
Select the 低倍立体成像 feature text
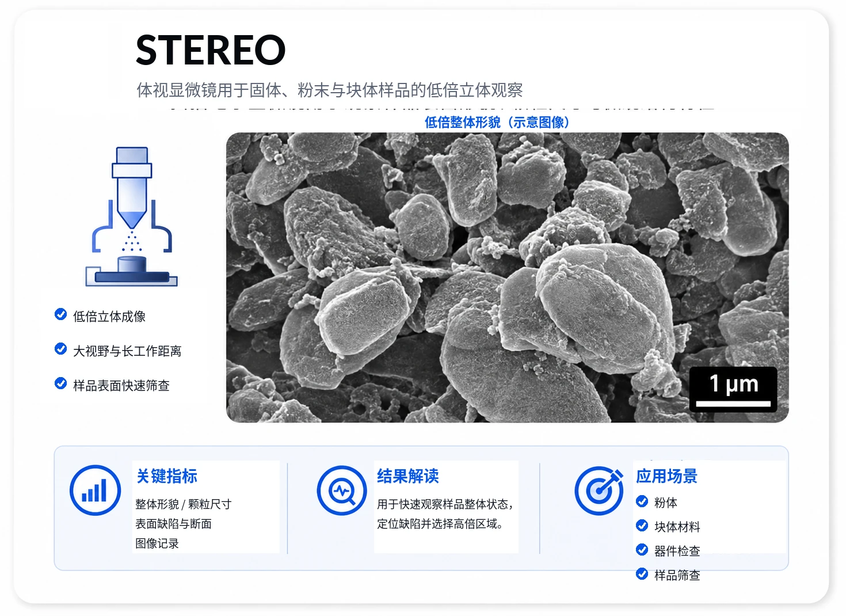[109, 316]
